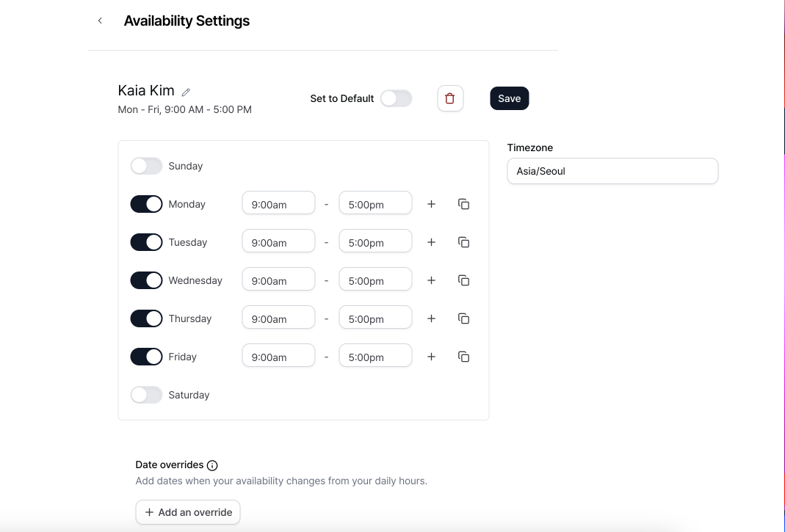The height and width of the screenshot is (532, 785).
Task: Copy Thursday's times to other days
Action: pyautogui.click(x=463, y=318)
